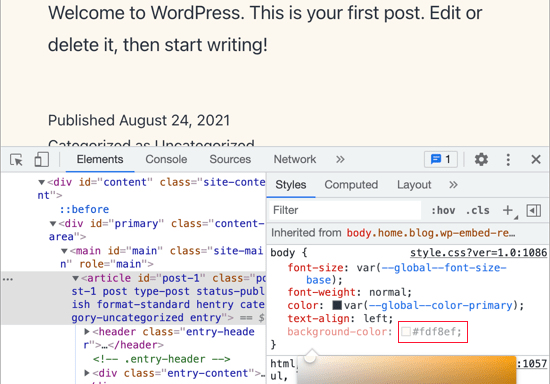Image resolution: width=550 pixels, height=384 pixels.
Task: Toggle the computed styles sidebar icon
Action: pyautogui.click(x=534, y=210)
